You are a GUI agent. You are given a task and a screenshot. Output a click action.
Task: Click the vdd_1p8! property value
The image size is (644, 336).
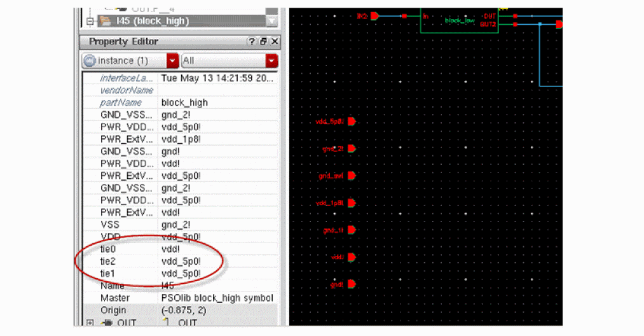pyautogui.click(x=181, y=139)
